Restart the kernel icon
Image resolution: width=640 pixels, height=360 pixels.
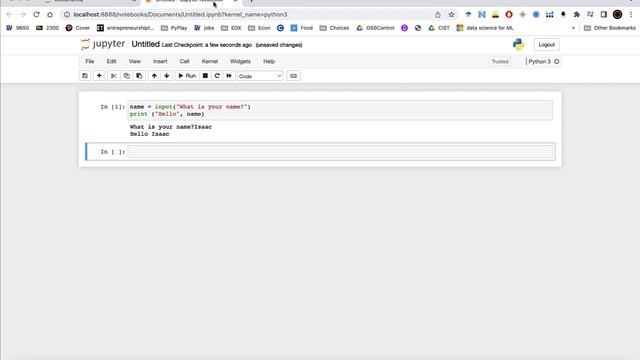pos(217,76)
